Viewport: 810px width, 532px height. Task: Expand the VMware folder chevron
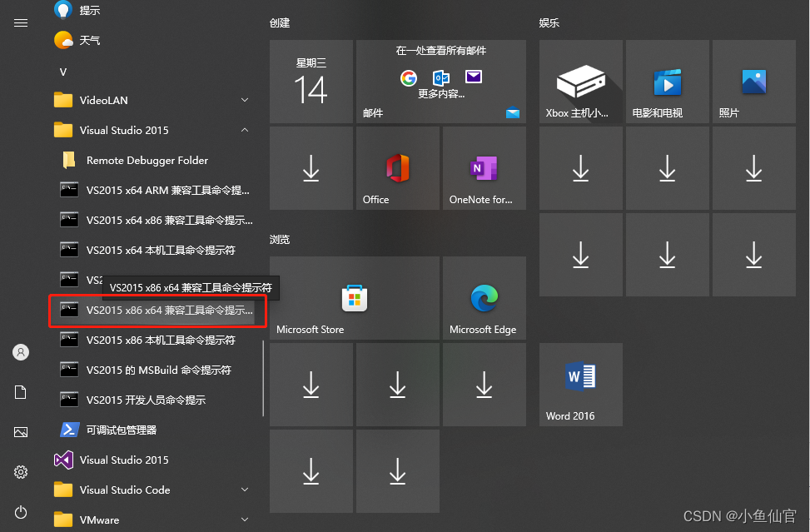(x=245, y=519)
